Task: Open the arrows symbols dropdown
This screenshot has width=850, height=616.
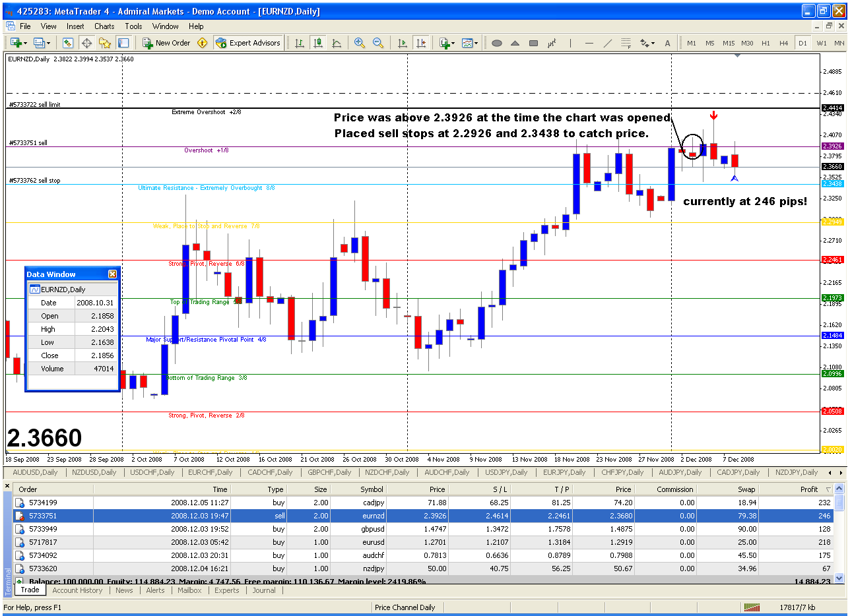Action: pos(653,44)
